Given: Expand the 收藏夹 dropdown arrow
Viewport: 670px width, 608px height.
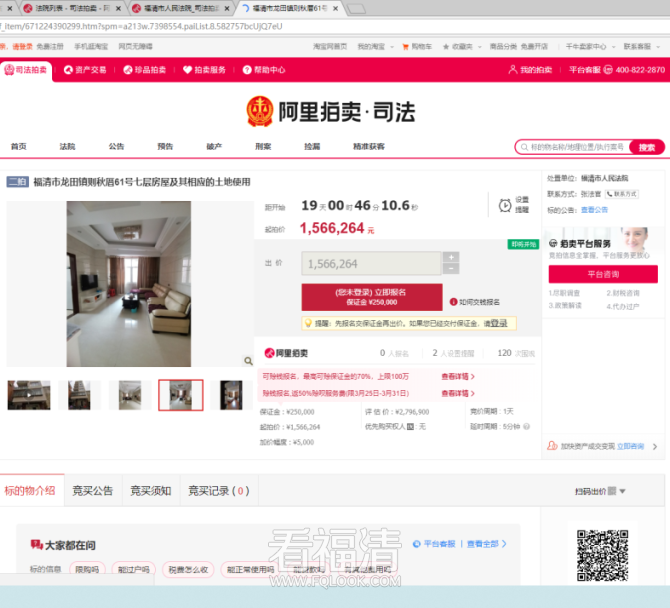Looking at the screenshot, I should tap(479, 47).
